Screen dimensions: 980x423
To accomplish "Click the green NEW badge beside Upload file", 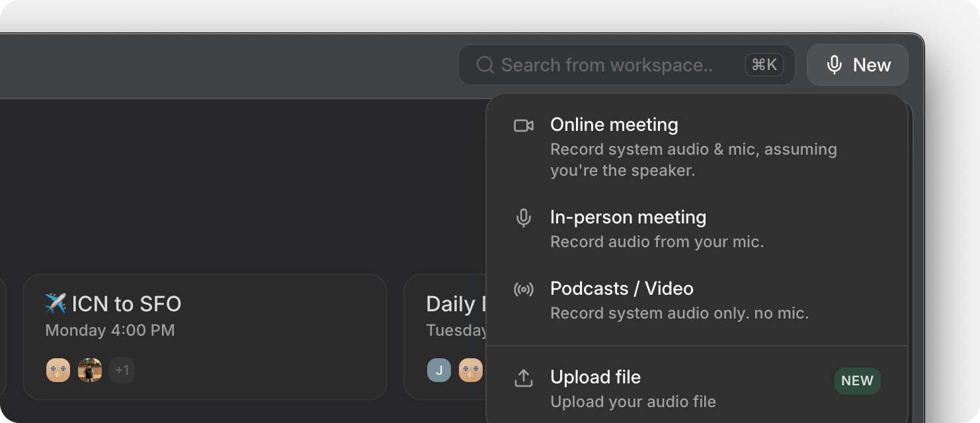I will click(x=857, y=381).
